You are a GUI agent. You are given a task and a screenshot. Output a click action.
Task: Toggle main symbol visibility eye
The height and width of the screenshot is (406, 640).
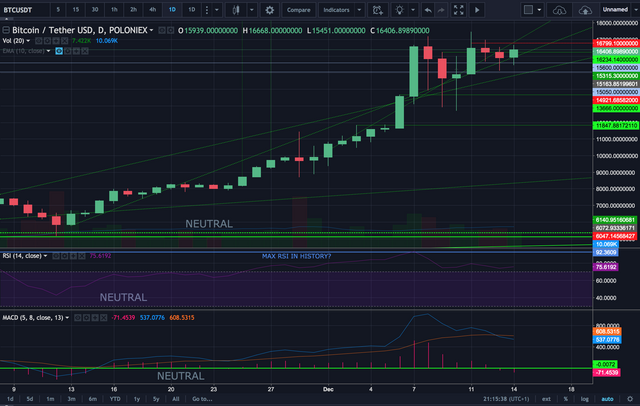tap(162, 30)
